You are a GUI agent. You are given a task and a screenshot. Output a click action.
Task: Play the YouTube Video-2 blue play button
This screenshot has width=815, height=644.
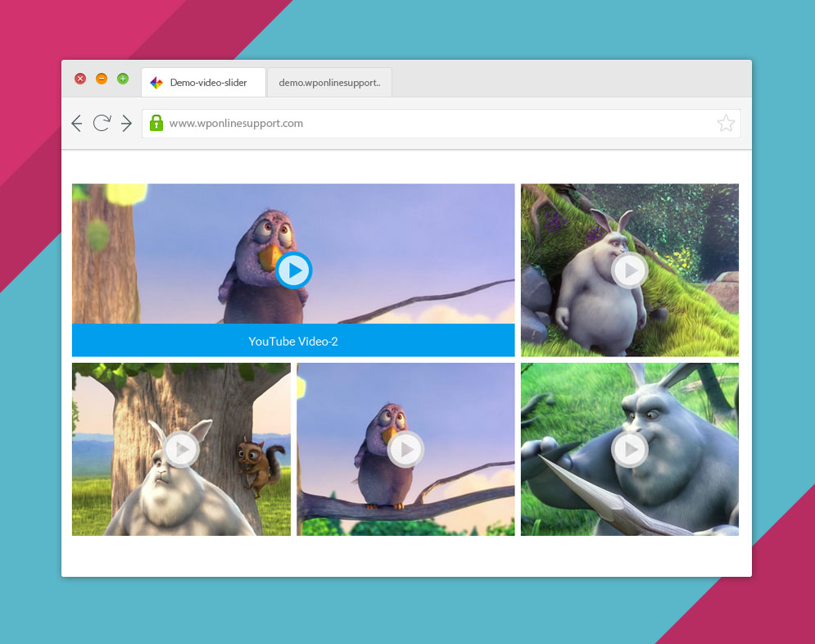point(294,270)
